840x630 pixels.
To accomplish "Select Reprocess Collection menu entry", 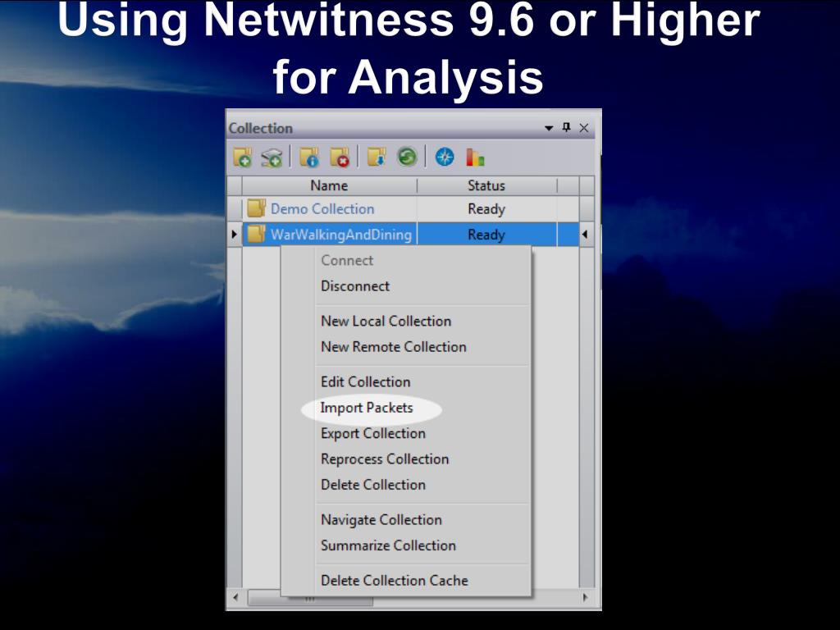I will (x=385, y=459).
